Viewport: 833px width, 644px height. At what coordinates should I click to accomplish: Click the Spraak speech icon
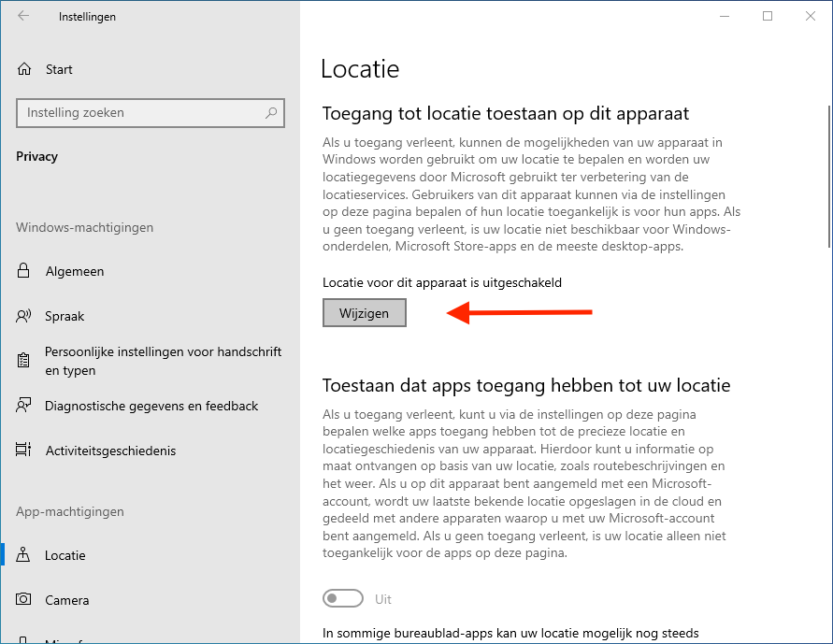click(24, 316)
